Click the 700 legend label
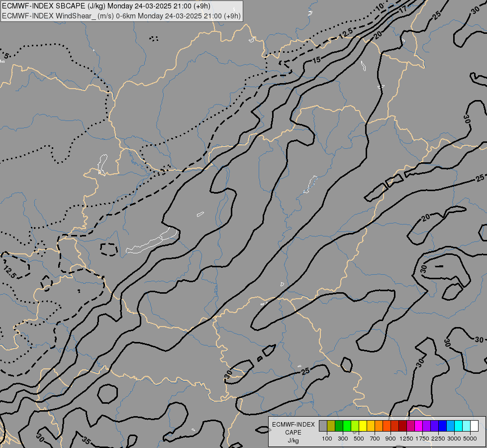 tap(375, 439)
